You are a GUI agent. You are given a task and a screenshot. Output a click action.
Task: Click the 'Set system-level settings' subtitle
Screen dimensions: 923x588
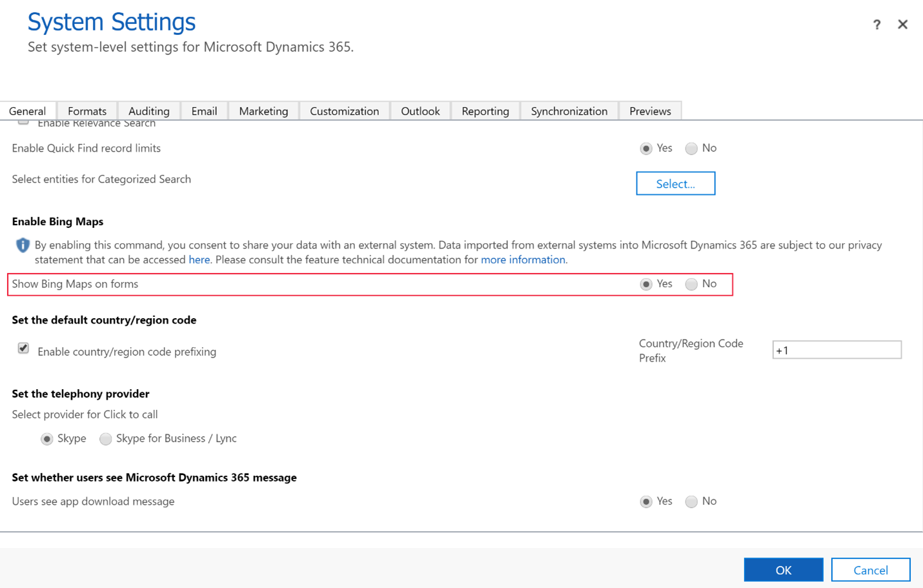190,47
